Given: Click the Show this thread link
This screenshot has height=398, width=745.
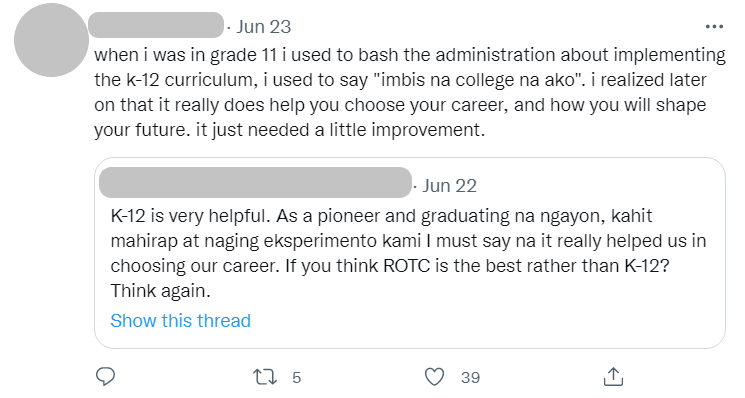Looking at the screenshot, I should (181, 321).
